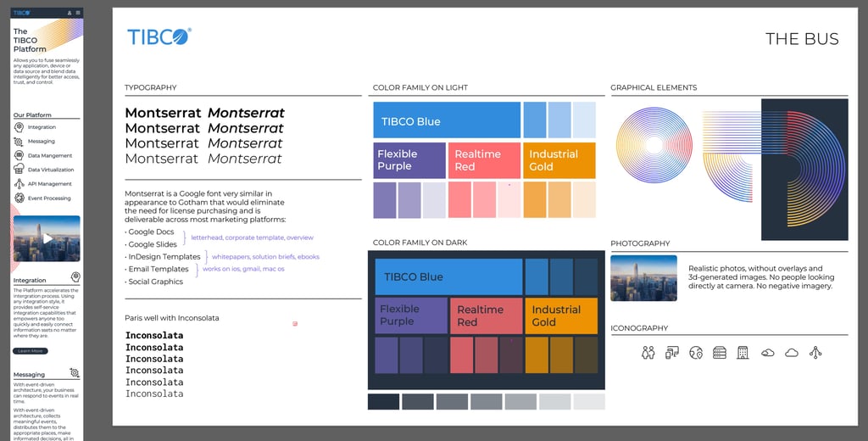This screenshot has width=868, height=441.
Task: Pick the Industrial Gold swatch on light
Action: [559, 160]
